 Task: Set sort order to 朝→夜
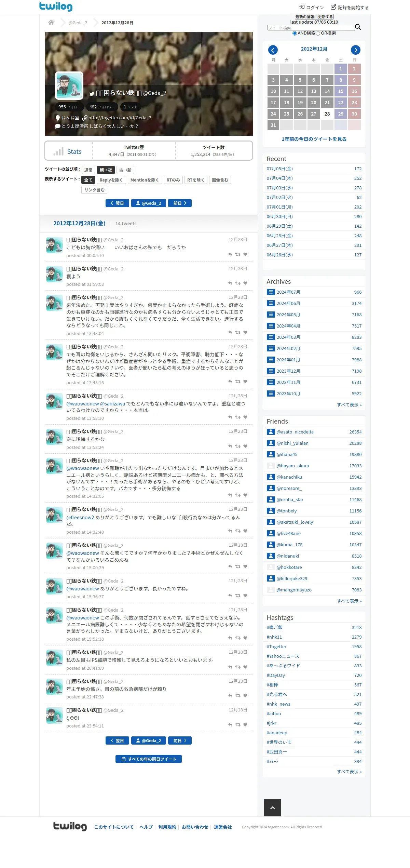pos(106,170)
